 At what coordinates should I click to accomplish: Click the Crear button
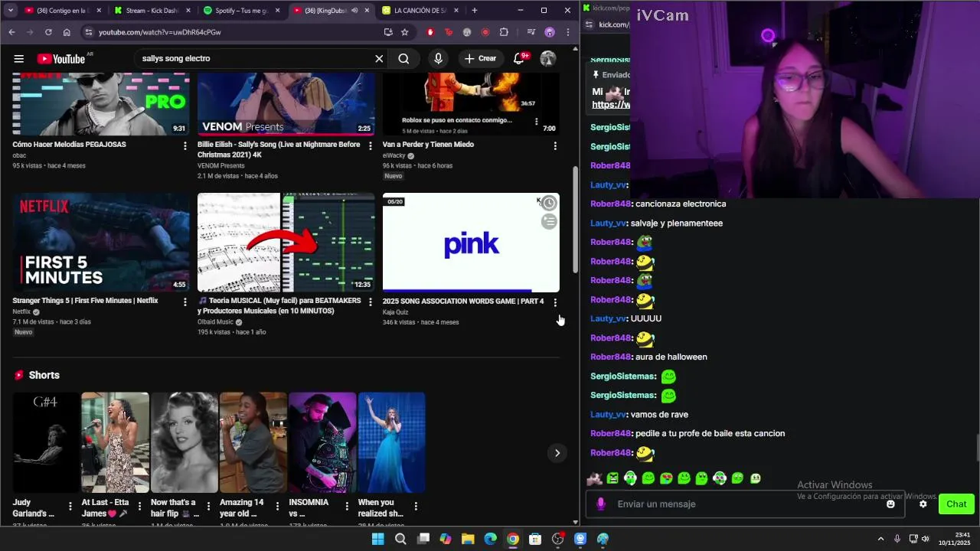click(x=480, y=58)
